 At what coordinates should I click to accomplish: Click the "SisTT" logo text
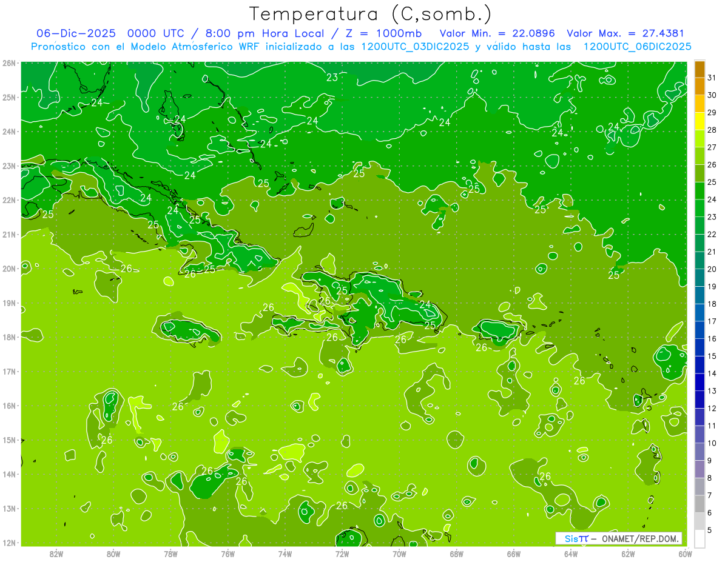[576, 538]
